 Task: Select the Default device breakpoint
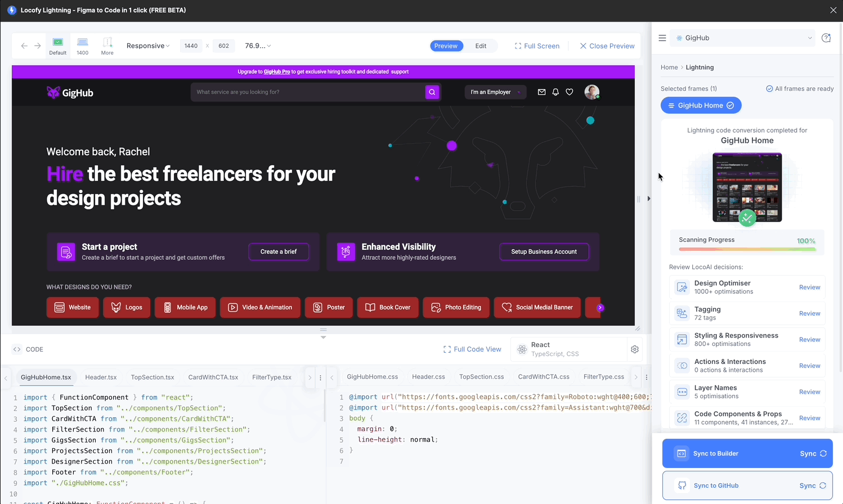pyautogui.click(x=57, y=46)
